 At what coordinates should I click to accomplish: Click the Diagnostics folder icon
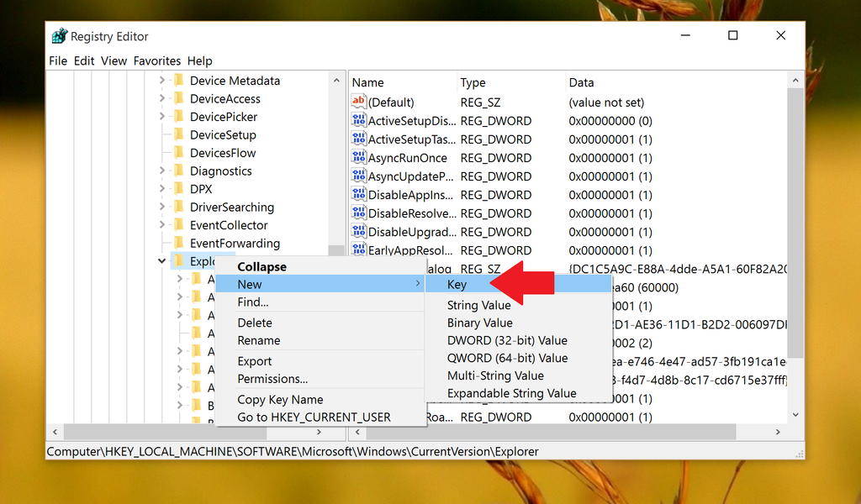click(x=179, y=171)
